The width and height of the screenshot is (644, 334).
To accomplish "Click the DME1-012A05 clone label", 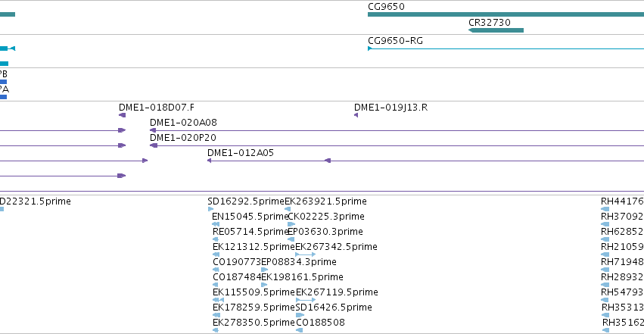I will [240, 153].
